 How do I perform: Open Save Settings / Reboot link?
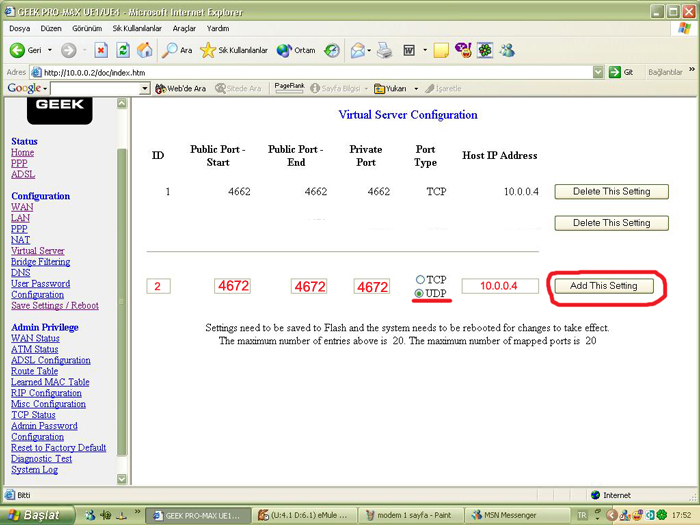(x=55, y=306)
